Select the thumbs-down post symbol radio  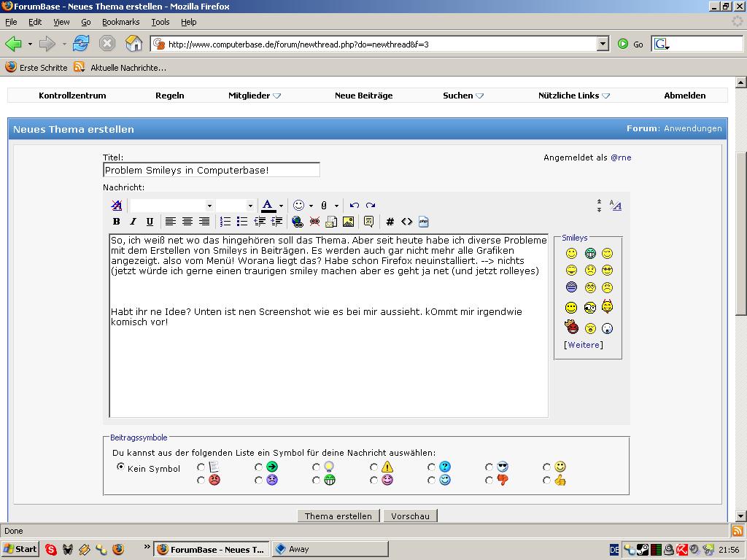(489, 481)
